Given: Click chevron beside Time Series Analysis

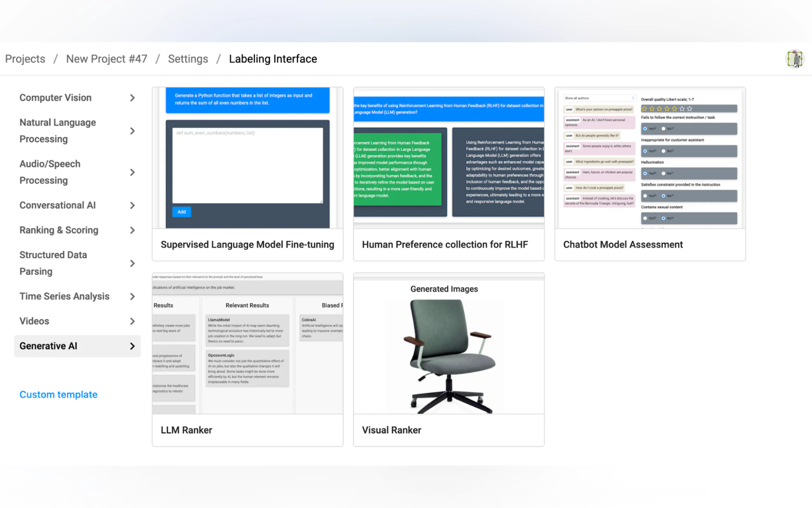Looking at the screenshot, I should coord(132,296).
